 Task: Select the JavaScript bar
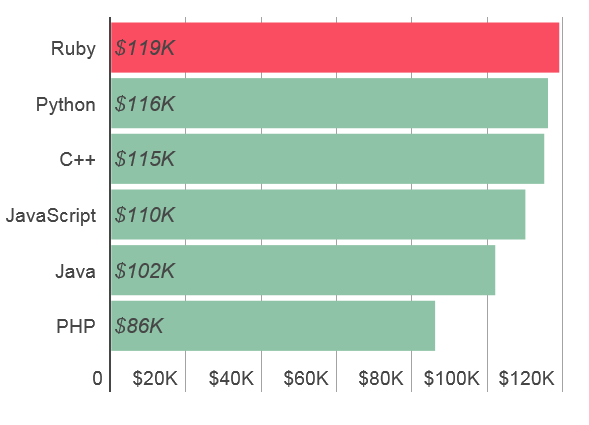pos(318,214)
